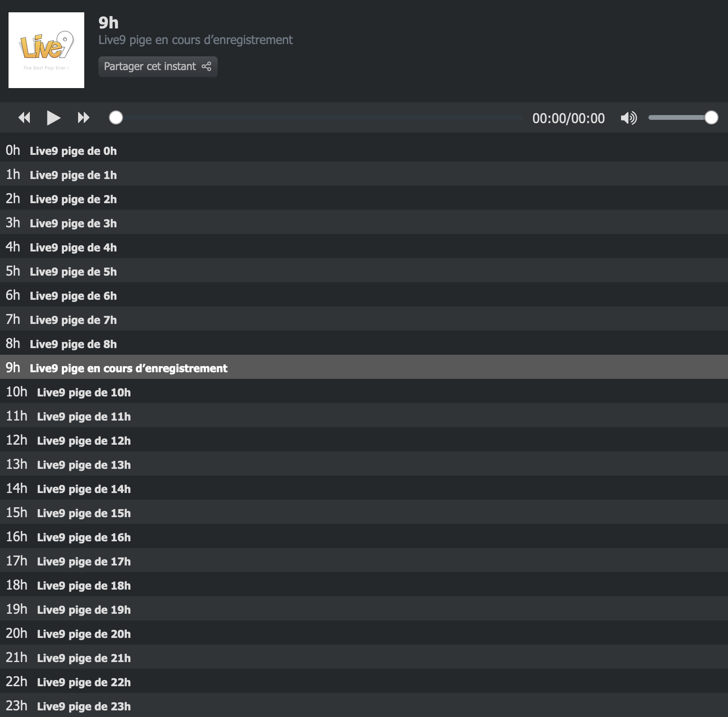The image size is (728, 717).
Task: Choose Live9 pige de 3h
Action: click(x=364, y=222)
